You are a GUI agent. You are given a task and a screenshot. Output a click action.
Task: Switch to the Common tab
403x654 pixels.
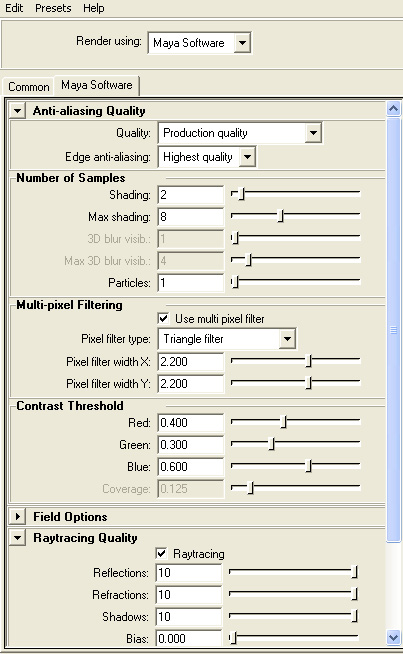tap(28, 87)
